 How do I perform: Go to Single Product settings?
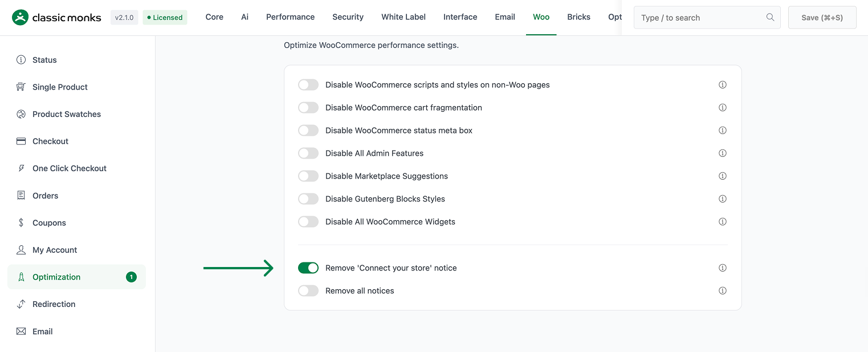pyautogui.click(x=76, y=87)
